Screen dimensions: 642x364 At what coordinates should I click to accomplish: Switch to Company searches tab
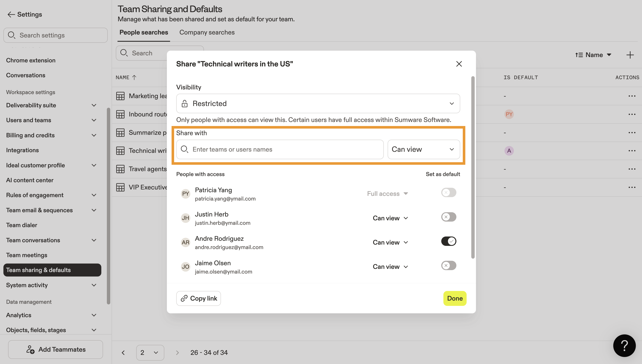tap(207, 33)
